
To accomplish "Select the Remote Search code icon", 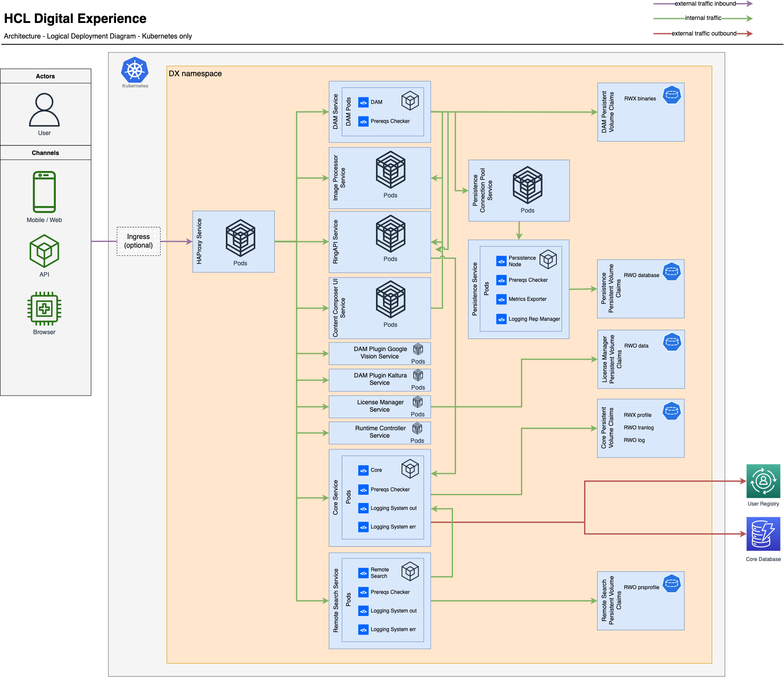I will 363,572.
